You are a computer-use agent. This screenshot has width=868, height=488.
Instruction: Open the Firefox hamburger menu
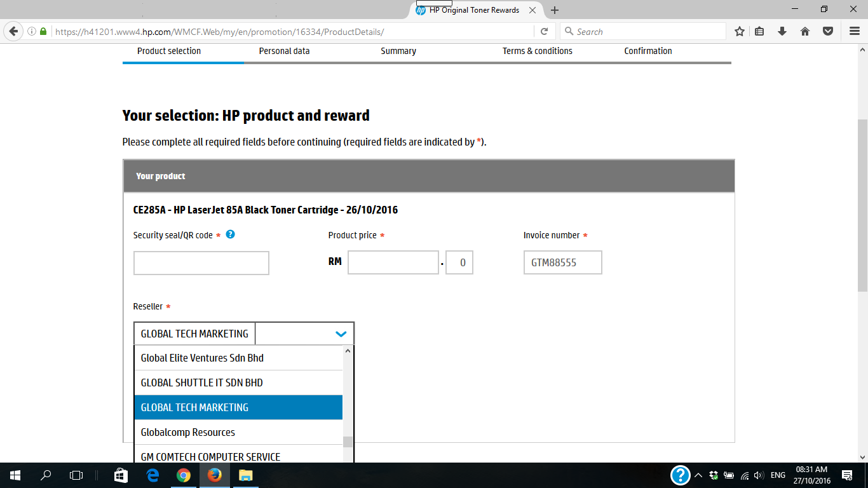click(x=855, y=31)
